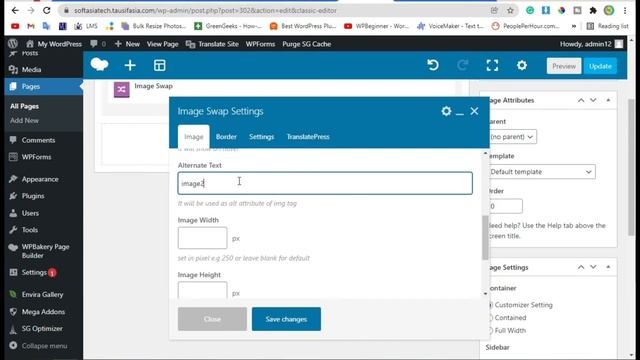
Task: Open YouTube bookmark icon
Action: [15, 26]
